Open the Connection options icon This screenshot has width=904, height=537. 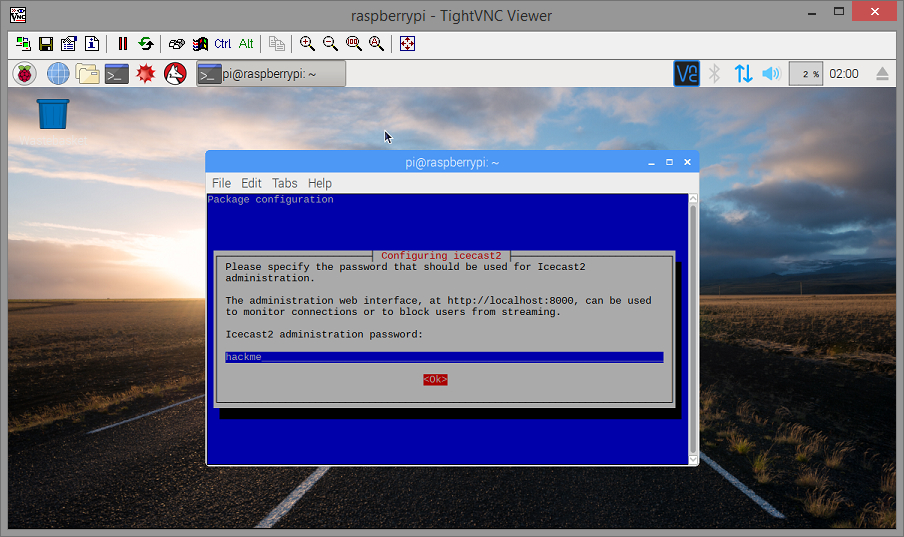pyautogui.click(x=69, y=44)
